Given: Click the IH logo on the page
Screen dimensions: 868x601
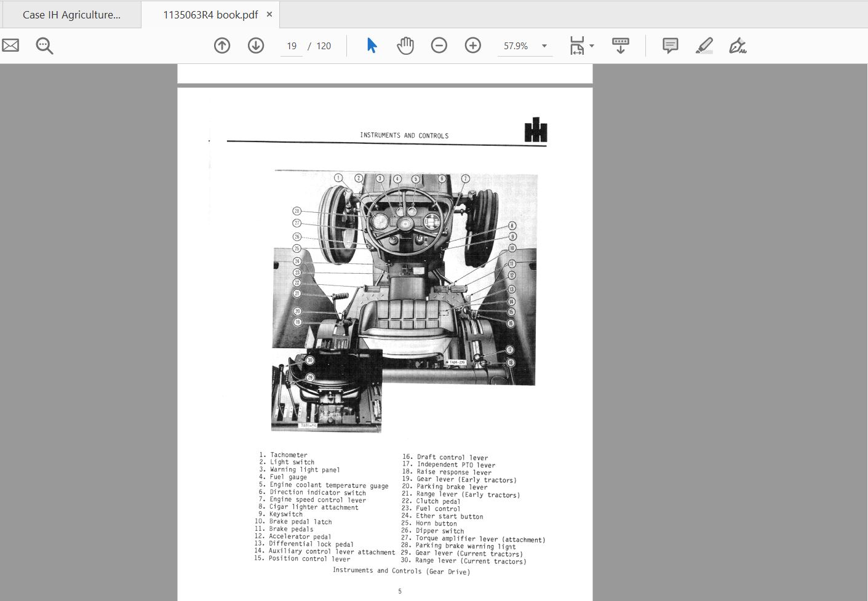Looking at the screenshot, I should click(x=536, y=130).
